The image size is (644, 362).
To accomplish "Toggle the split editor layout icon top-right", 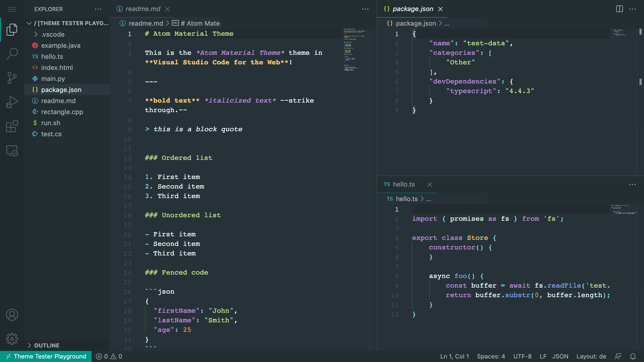I will point(620,8).
